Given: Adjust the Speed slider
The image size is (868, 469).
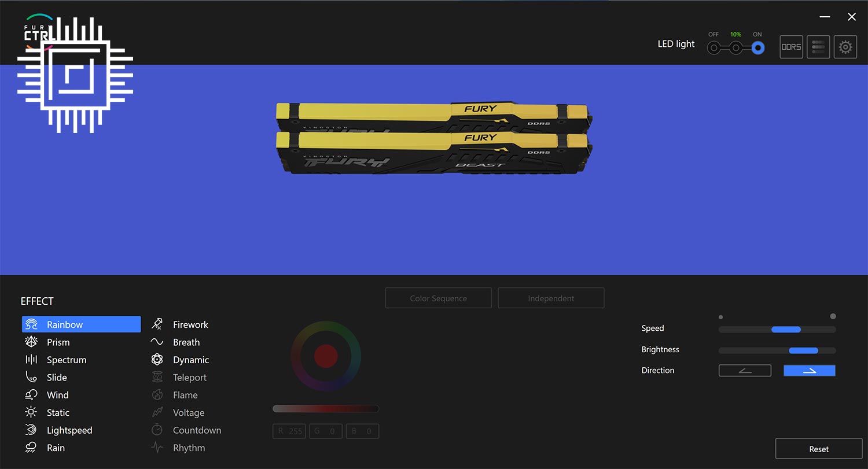Looking at the screenshot, I should (777, 330).
